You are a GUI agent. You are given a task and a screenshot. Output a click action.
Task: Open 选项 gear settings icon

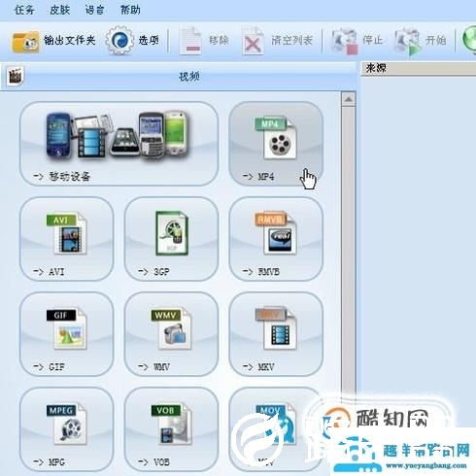pyautogui.click(x=119, y=41)
